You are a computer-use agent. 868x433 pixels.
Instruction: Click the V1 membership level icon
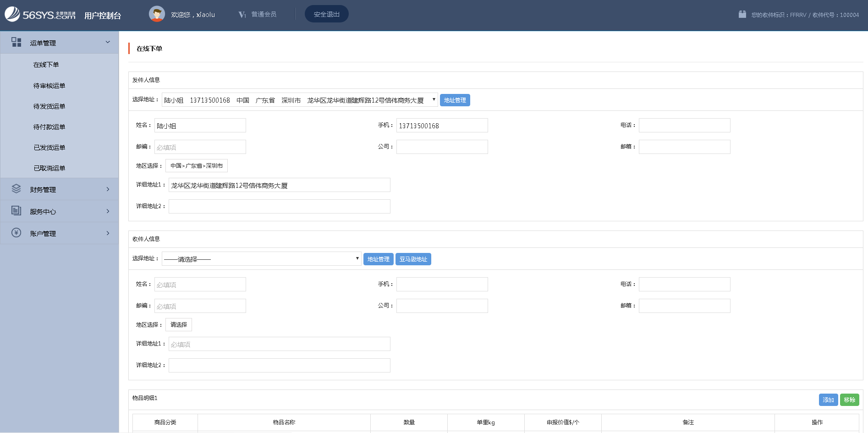pyautogui.click(x=242, y=15)
